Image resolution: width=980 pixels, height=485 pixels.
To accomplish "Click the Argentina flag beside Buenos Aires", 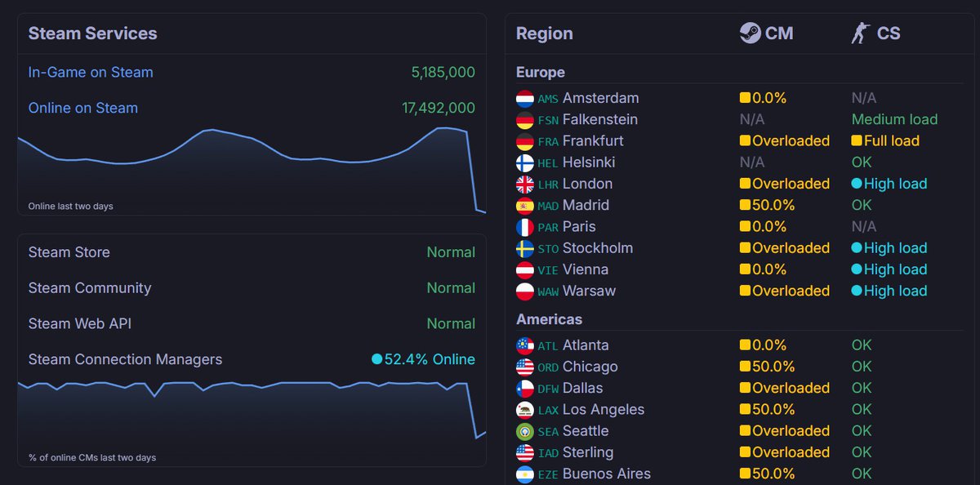I will (x=525, y=474).
